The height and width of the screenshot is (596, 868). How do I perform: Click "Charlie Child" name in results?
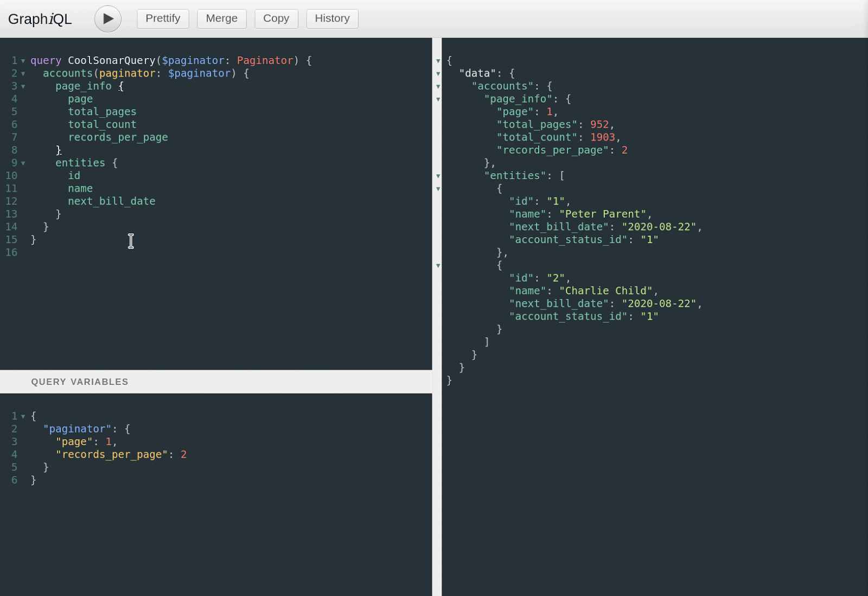click(606, 290)
